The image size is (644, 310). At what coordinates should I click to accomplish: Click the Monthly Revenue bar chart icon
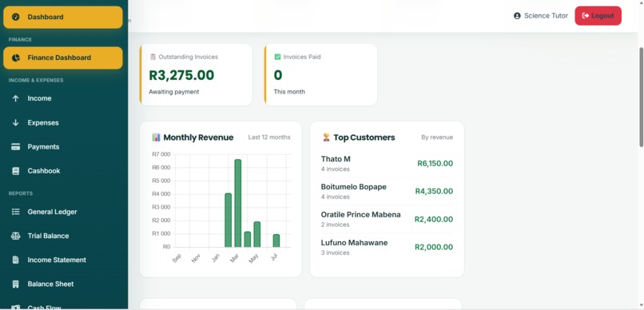click(x=156, y=137)
